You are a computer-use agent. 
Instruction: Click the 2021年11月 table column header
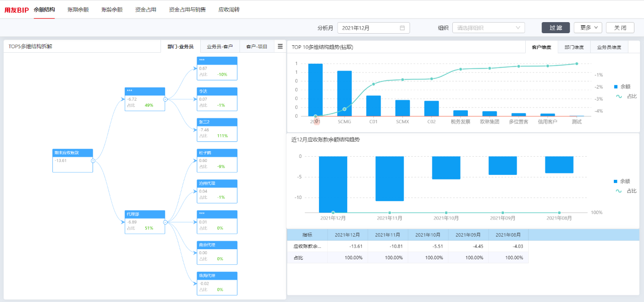388,235
